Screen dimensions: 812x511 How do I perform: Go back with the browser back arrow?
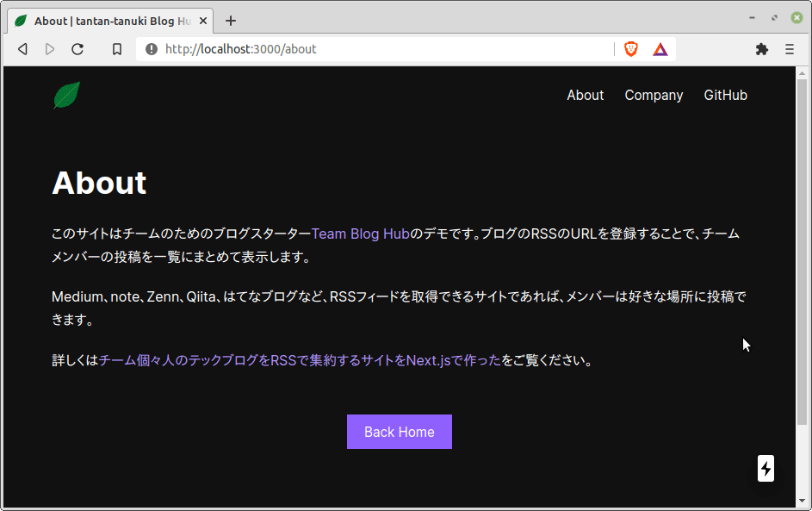pyautogui.click(x=22, y=49)
